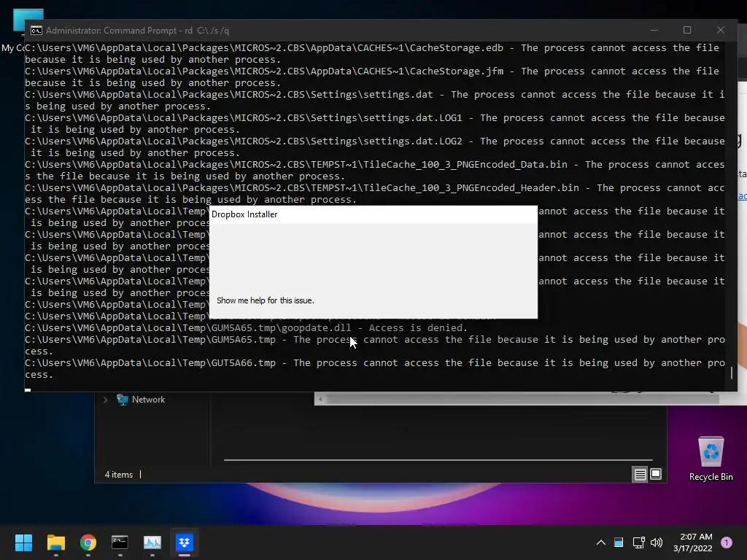Minimize the Command Prompt window
The image size is (747, 560).
pyautogui.click(x=654, y=30)
